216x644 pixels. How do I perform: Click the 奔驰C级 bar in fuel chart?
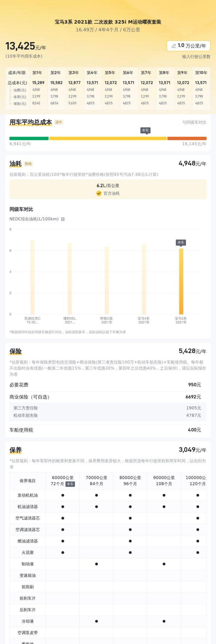point(107,280)
